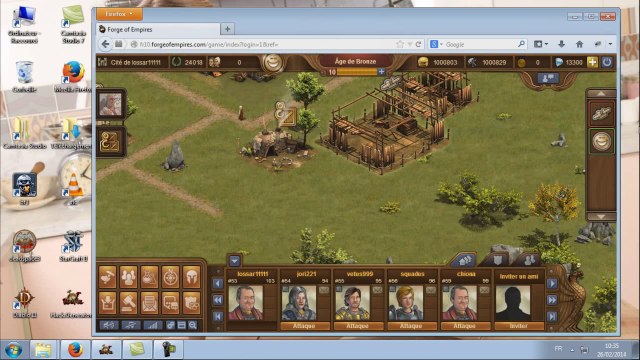This screenshot has height=360, width=640.
Task: Click the Firefox address bar
Action: click(x=261, y=44)
